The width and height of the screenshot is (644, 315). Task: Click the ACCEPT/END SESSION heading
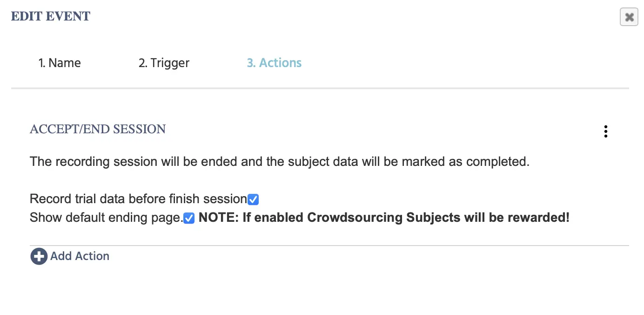(x=98, y=129)
